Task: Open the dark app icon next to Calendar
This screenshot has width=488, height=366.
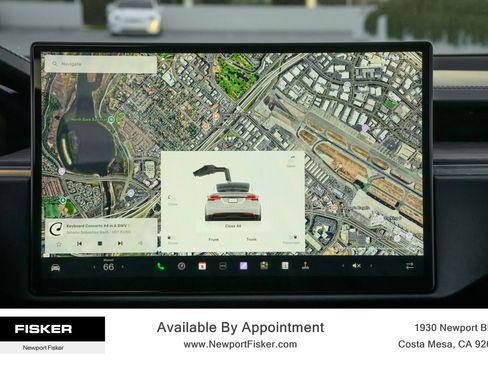Action: tap(223, 266)
